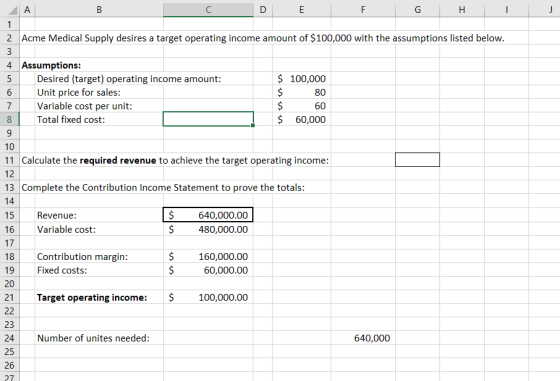Select column E header
This screenshot has width=560, height=381.
click(x=302, y=10)
